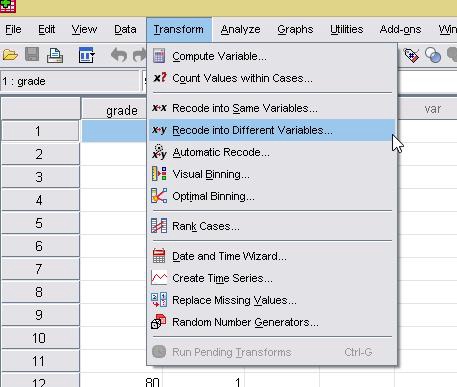Select row 5 header

tap(40, 223)
